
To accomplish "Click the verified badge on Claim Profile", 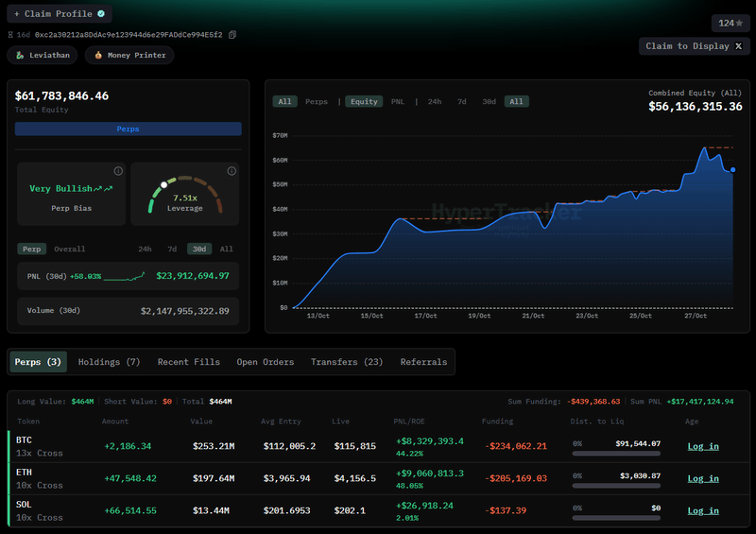I will (x=101, y=13).
